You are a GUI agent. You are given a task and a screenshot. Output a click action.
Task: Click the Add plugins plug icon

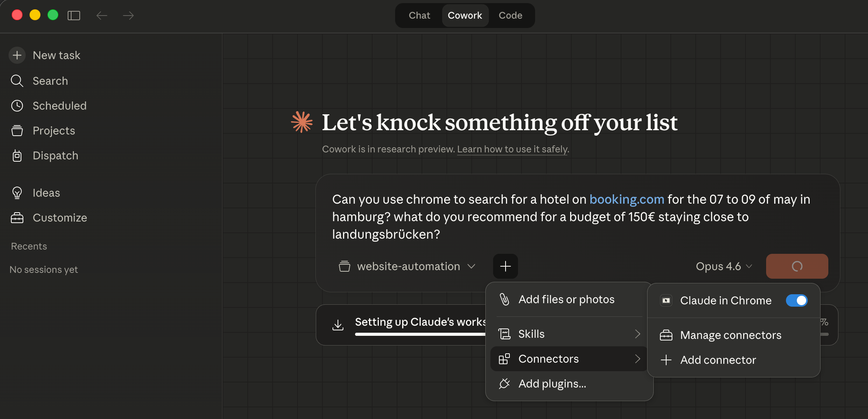pos(504,384)
